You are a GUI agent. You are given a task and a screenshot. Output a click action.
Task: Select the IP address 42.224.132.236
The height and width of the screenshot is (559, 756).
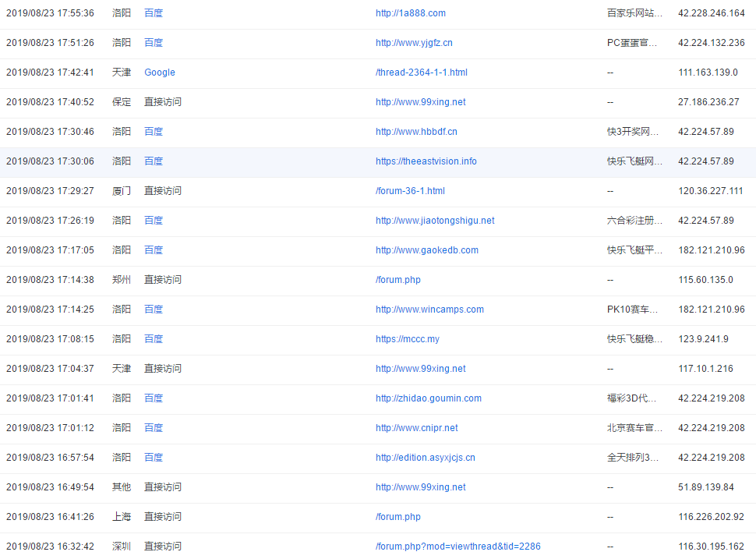point(711,42)
